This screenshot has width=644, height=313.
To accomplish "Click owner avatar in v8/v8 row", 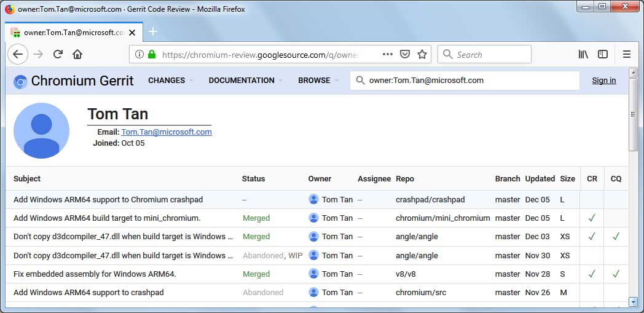I will point(313,274).
